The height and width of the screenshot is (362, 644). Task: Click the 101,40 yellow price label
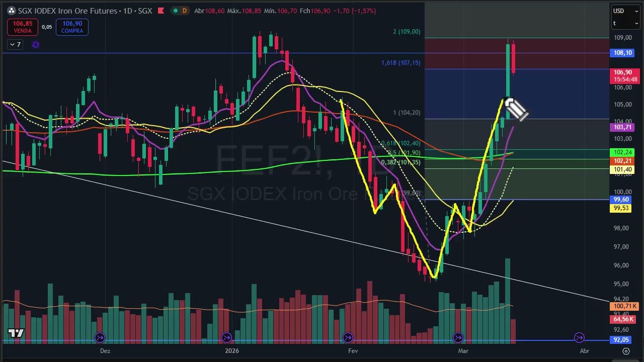pos(623,169)
